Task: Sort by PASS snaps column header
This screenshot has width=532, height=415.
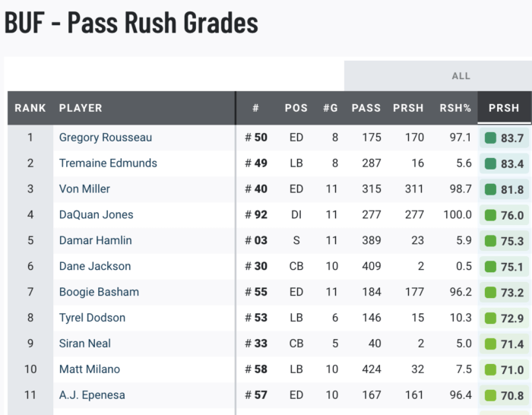Action: click(366, 108)
